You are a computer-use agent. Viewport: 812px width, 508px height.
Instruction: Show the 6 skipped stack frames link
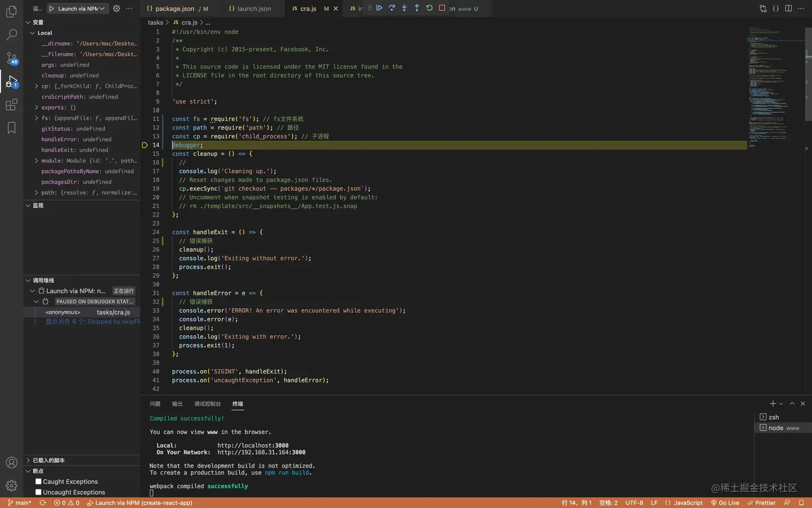[92, 321]
